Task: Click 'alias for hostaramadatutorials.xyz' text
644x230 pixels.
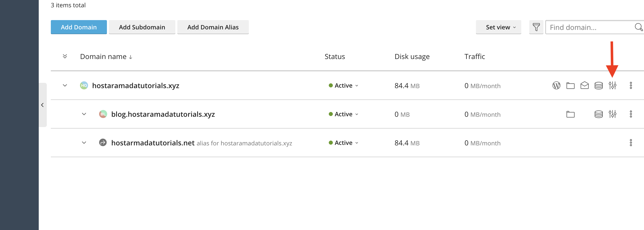Action: (x=244, y=143)
